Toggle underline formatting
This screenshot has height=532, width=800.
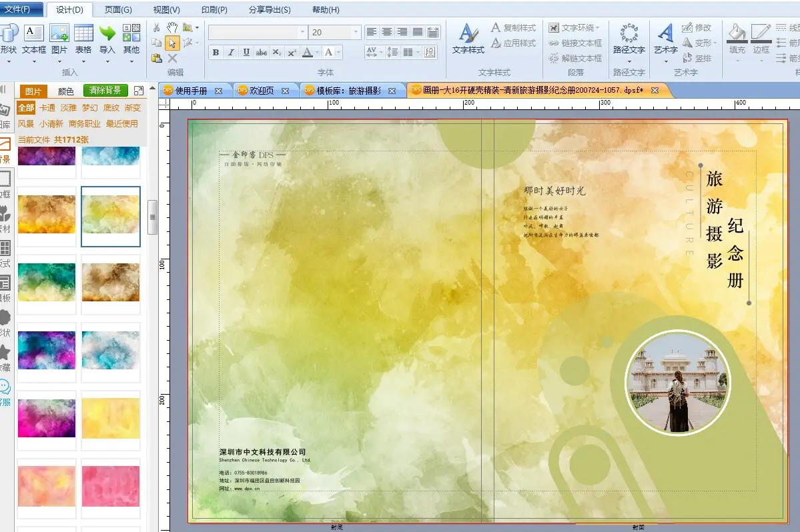point(246,52)
